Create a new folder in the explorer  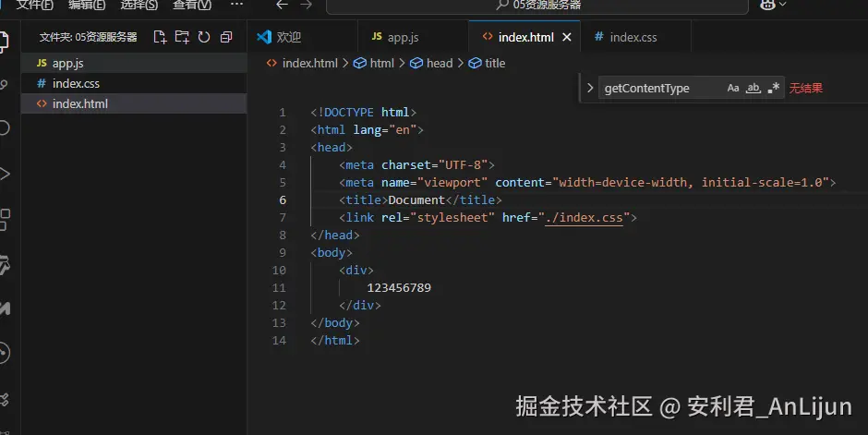tap(182, 37)
